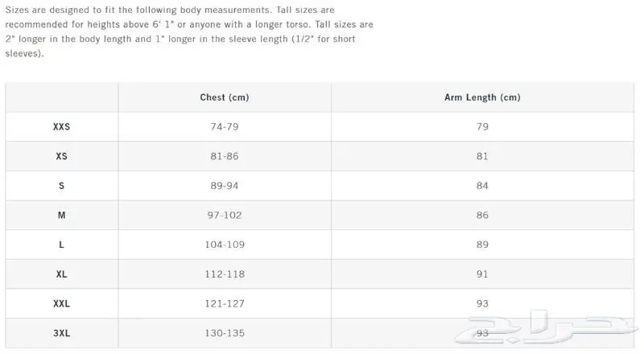Click the XXS size row label
Viewport: 644px width, 354px height.
pos(62,127)
